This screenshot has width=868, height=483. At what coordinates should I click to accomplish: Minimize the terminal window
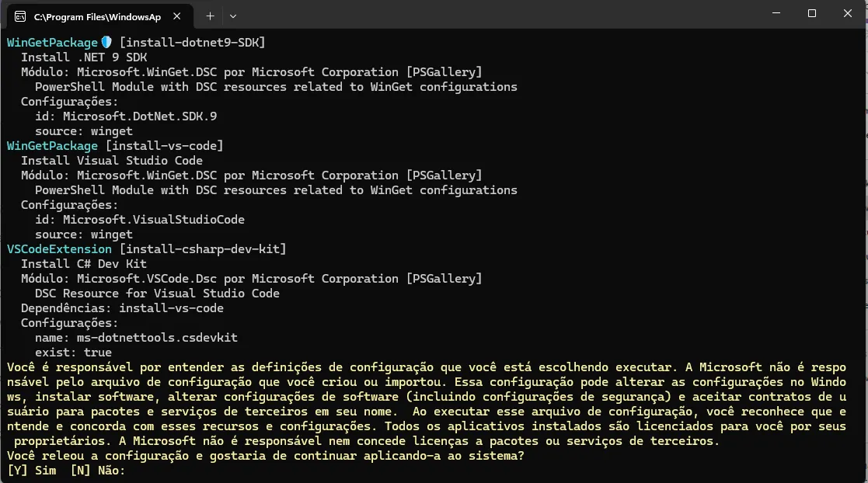(x=776, y=13)
